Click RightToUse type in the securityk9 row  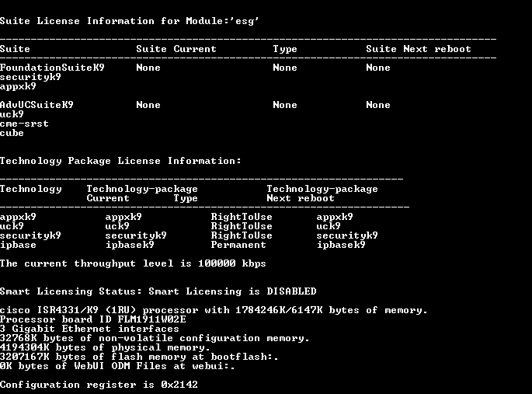(242, 235)
